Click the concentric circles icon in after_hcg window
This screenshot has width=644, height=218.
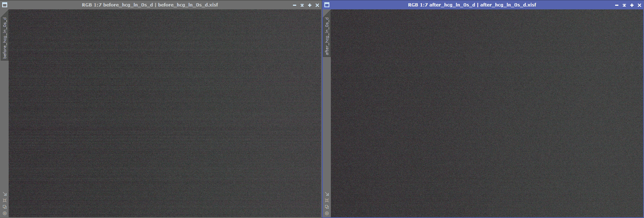pyautogui.click(x=327, y=213)
